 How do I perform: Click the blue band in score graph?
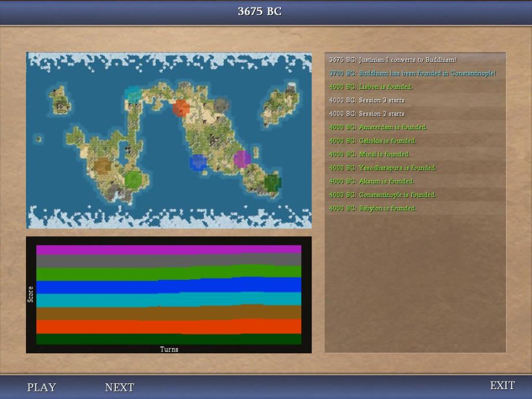point(168,286)
